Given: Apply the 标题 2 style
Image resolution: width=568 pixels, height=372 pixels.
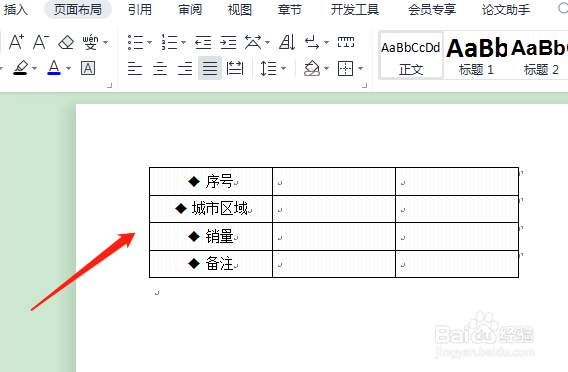Looking at the screenshot, I should [540, 55].
